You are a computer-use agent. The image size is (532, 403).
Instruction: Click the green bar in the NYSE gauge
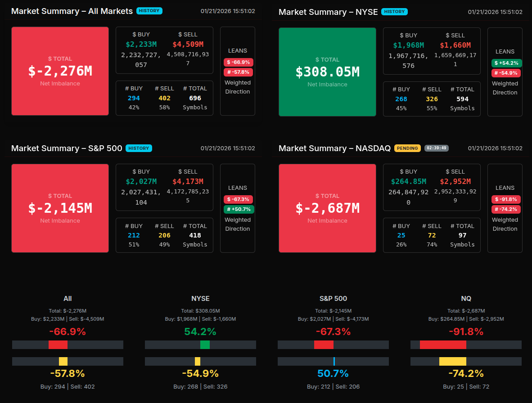205,345
